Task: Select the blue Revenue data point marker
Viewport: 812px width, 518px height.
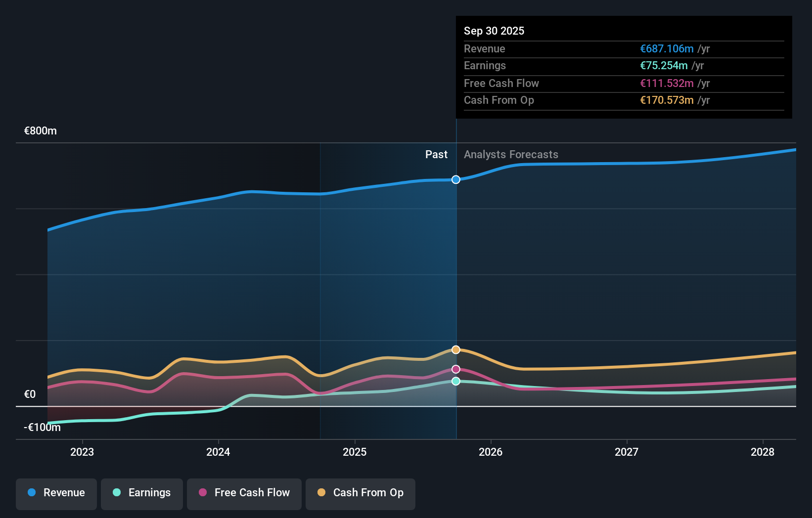Action: pos(455,180)
